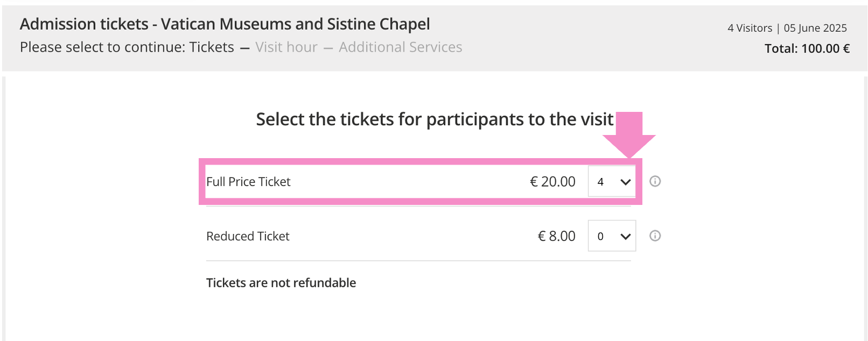This screenshot has height=341, width=868.
Task: Open the Reduced Ticket quantity dropdown
Action: point(611,236)
